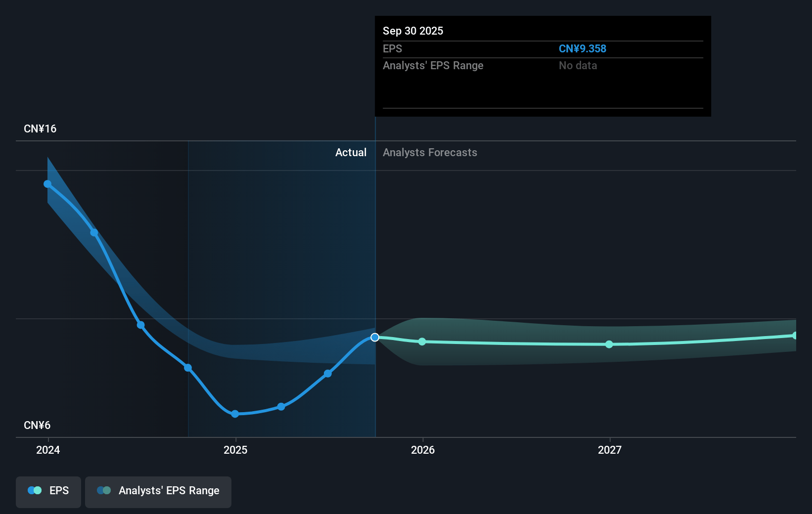This screenshot has height=514, width=812.
Task: Click the forecast EPS point at 2026
Action: click(x=422, y=342)
